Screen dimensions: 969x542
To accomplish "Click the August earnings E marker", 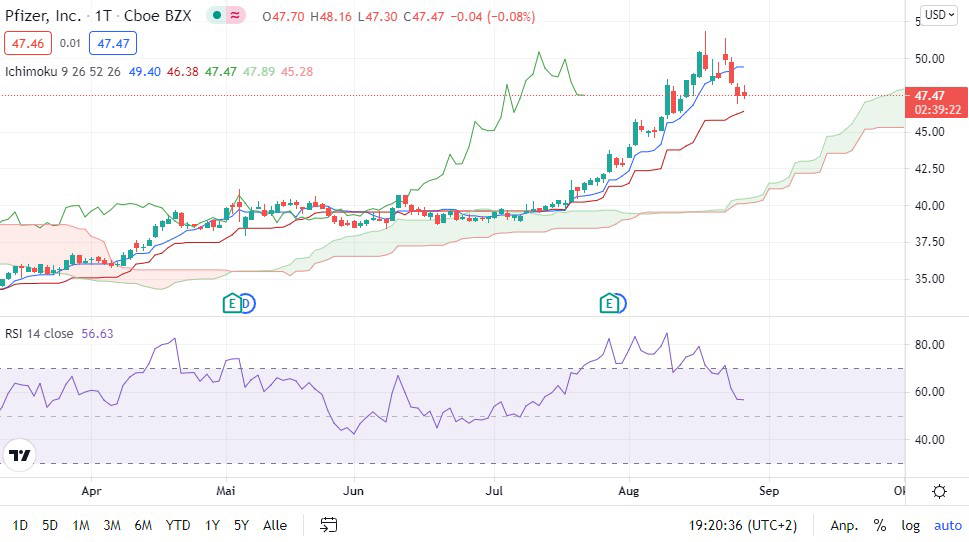I will [609, 303].
